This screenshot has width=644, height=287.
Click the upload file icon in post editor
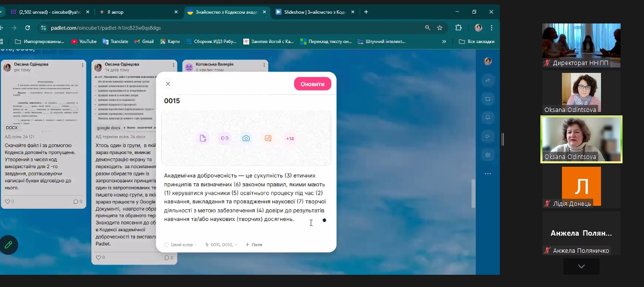pos(203,138)
